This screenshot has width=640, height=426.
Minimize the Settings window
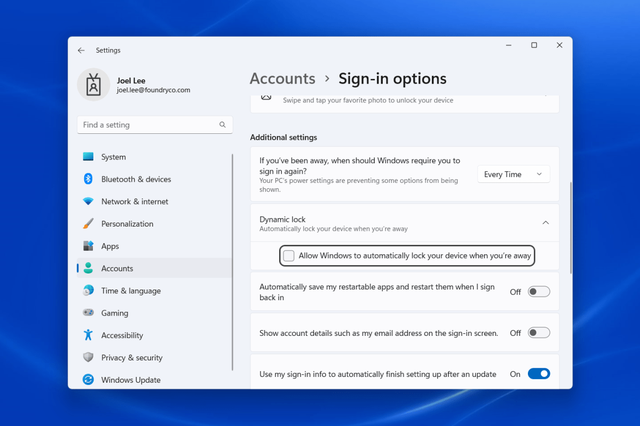(509, 45)
